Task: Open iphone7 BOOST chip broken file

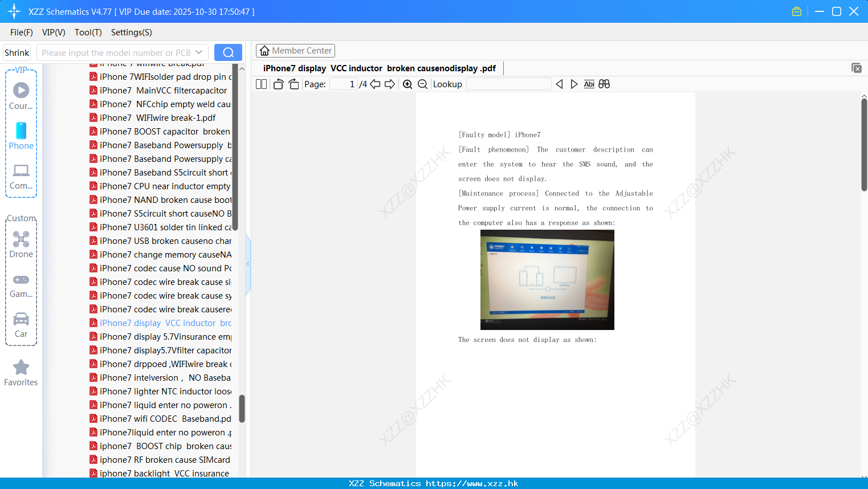Action: [161, 446]
